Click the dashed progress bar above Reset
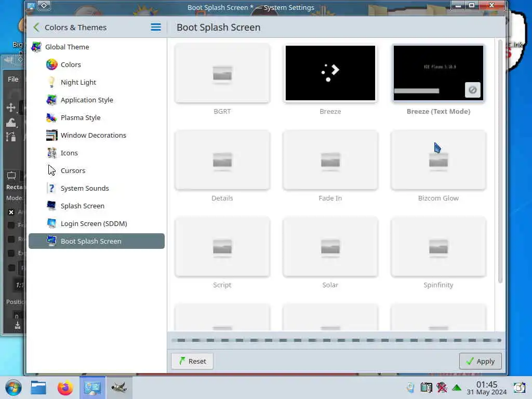Image resolution: width=532 pixels, height=399 pixels. (336, 340)
